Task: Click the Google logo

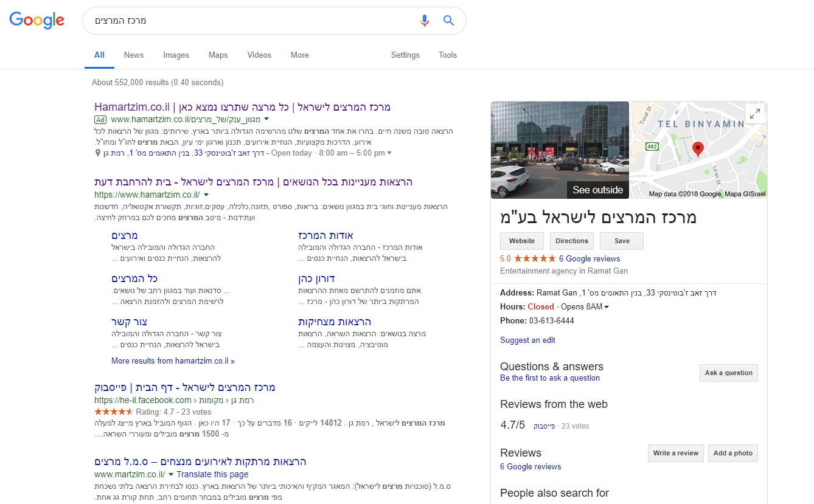Action: [x=37, y=20]
